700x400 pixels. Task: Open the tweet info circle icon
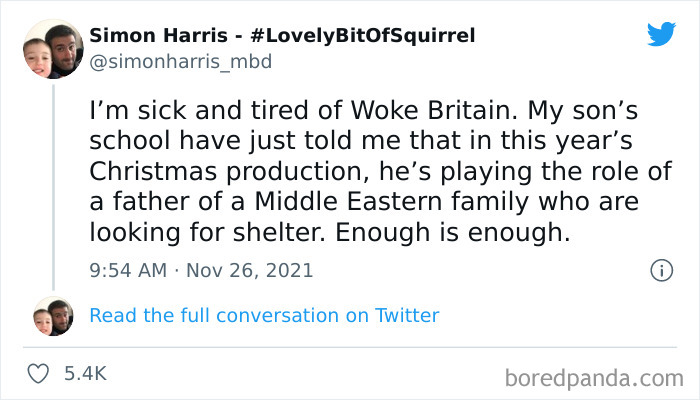pos(660,270)
